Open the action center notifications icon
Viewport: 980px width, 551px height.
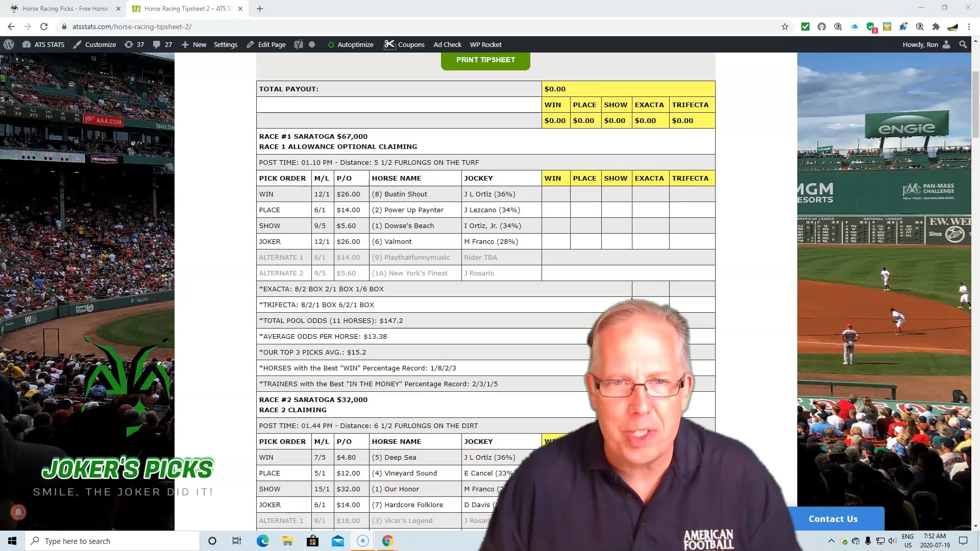(963, 541)
